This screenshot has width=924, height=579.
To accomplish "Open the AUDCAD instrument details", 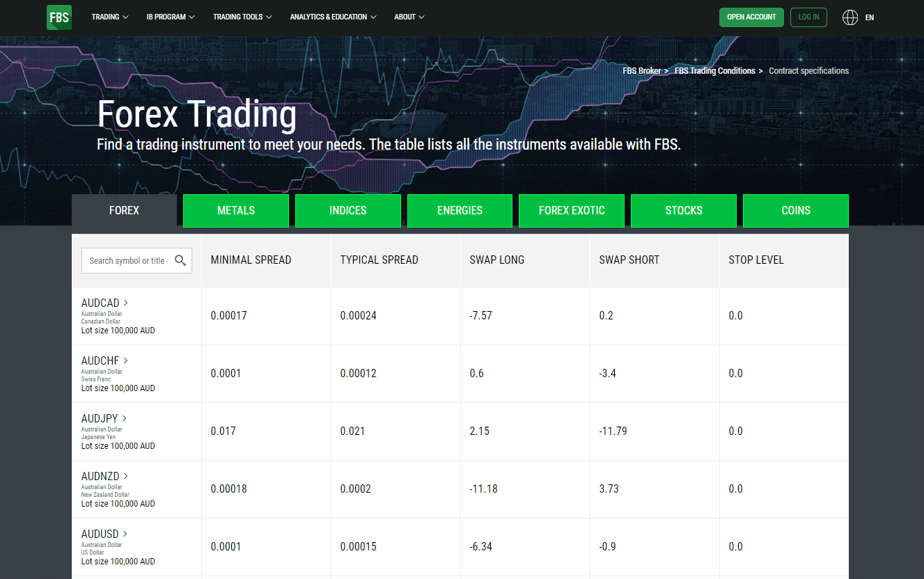I will point(105,303).
